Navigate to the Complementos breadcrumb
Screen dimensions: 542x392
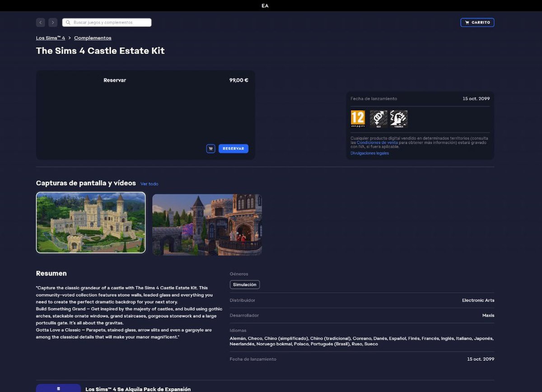[93, 38]
